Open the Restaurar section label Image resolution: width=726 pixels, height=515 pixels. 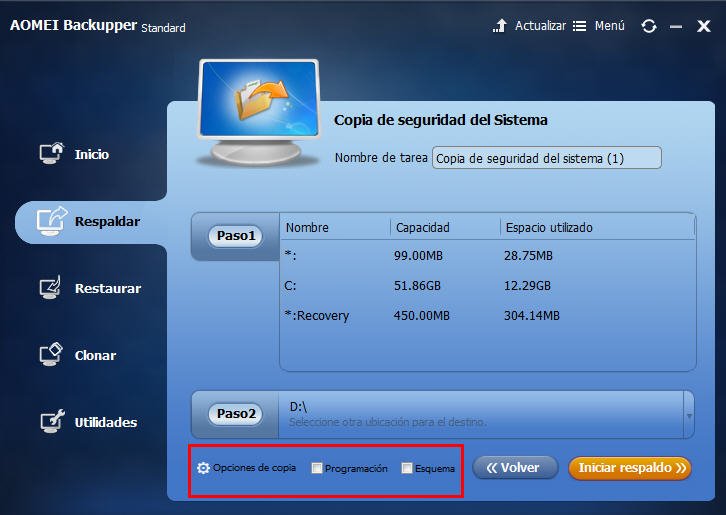coord(107,289)
